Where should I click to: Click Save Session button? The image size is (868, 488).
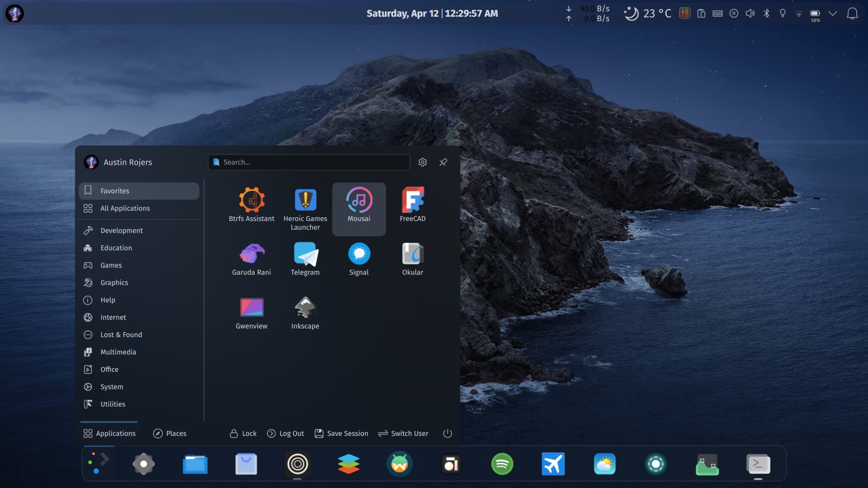(341, 433)
